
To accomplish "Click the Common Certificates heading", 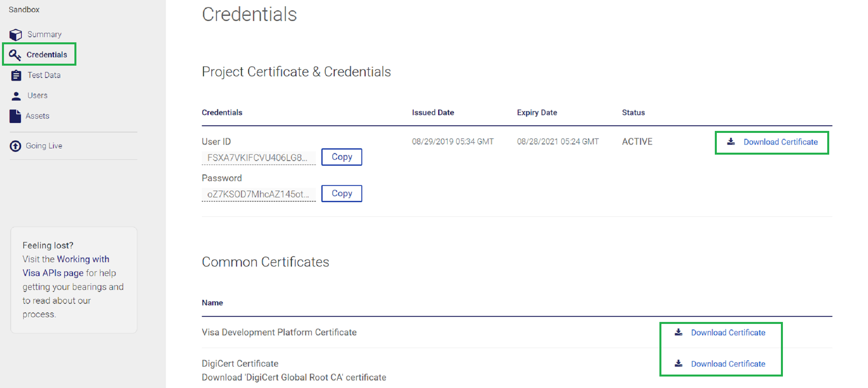I will click(x=265, y=262).
